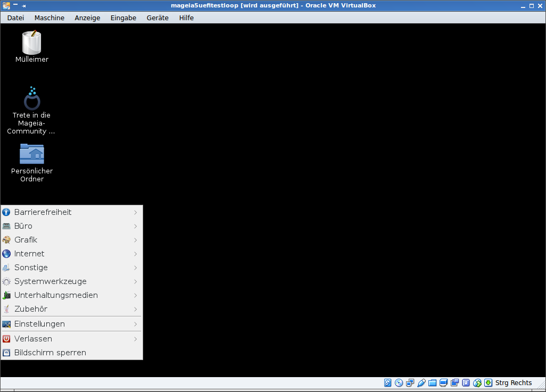Click the optical disc status icon
Viewport: 546px width, 392px height.
399,383
